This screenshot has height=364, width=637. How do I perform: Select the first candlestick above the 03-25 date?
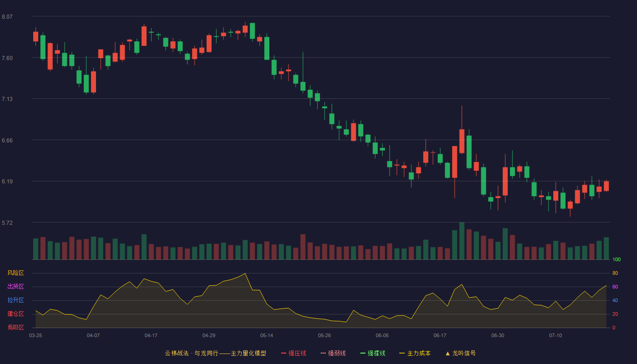click(x=35, y=36)
